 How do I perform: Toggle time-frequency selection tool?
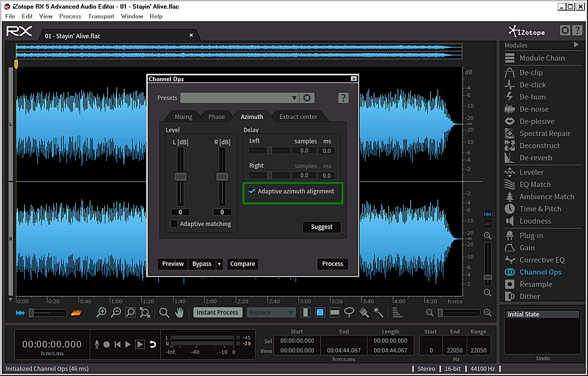[320, 312]
